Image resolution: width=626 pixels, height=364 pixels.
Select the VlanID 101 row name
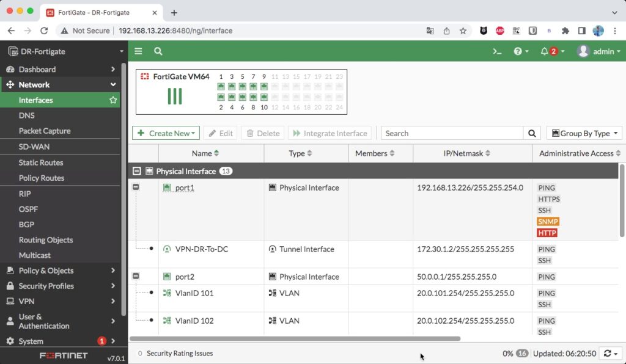[194, 293]
